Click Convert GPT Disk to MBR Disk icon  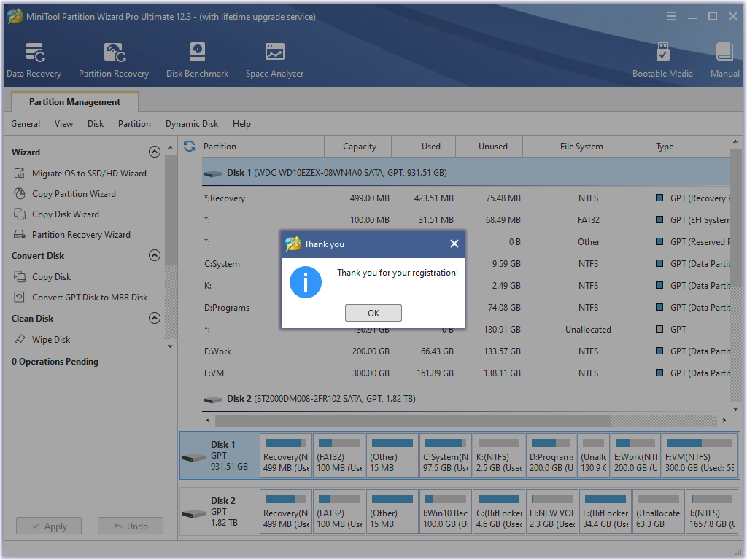point(20,297)
